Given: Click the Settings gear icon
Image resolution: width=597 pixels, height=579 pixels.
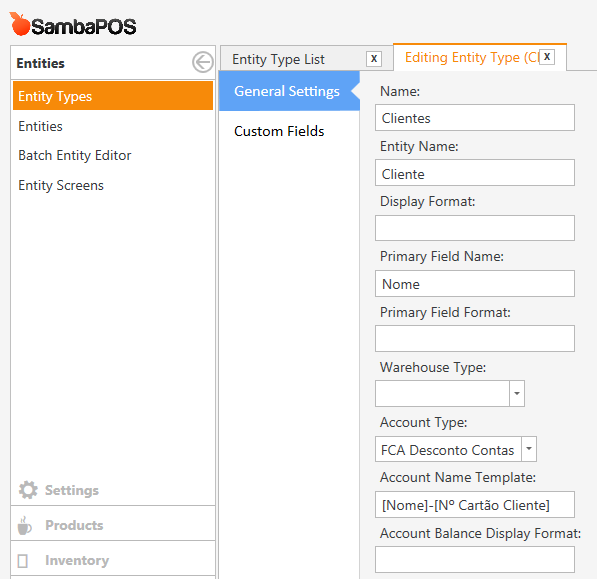Looking at the screenshot, I should pos(28,490).
